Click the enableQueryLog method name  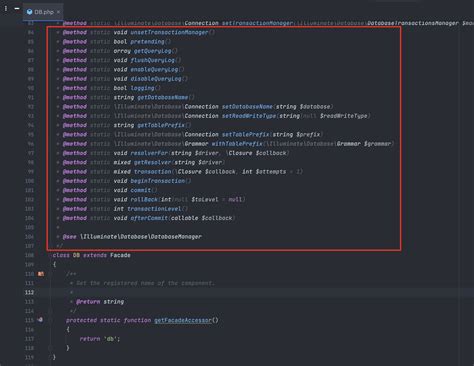tap(154, 69)
